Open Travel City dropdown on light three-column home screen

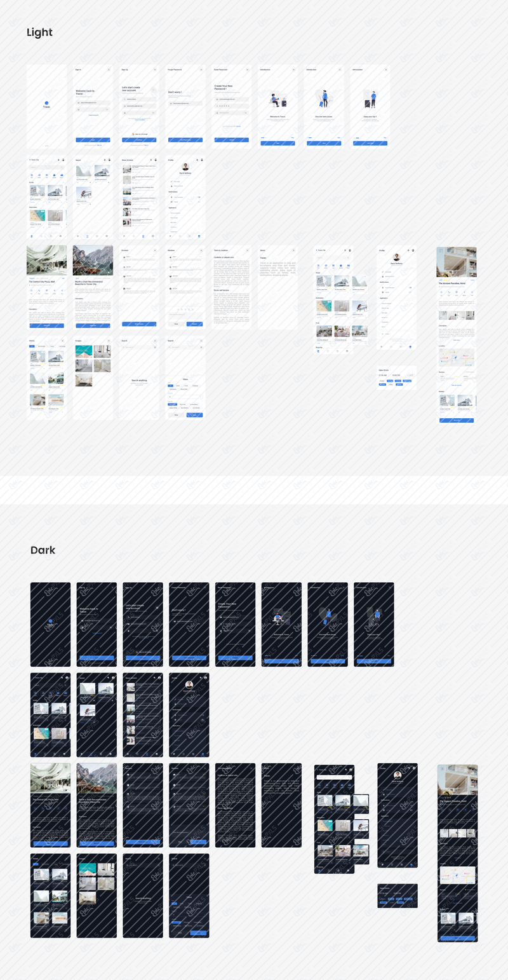click(x=323, y=250)
